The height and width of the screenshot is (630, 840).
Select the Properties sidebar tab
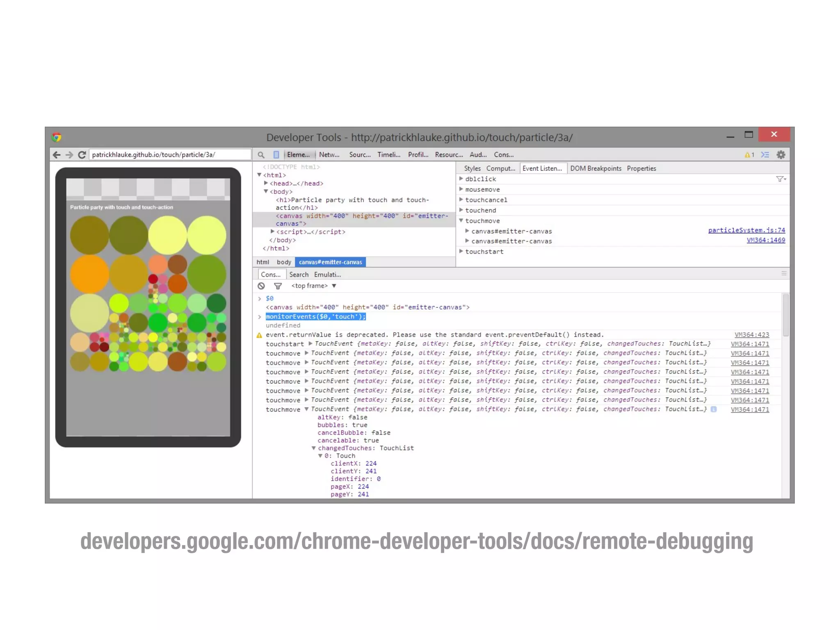pos(641,168)
